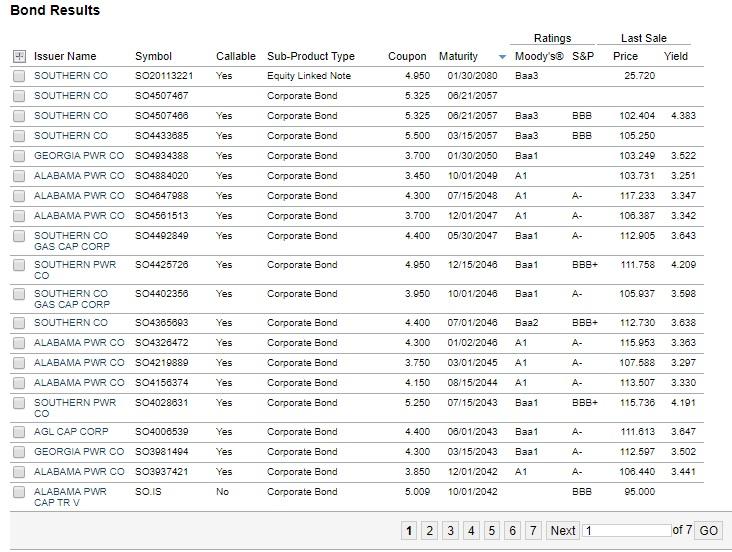Screen dimensions: 732x552
Task: Check the box for ALABAMA PWR CAP TR V
Action: (x=19, y=492)
